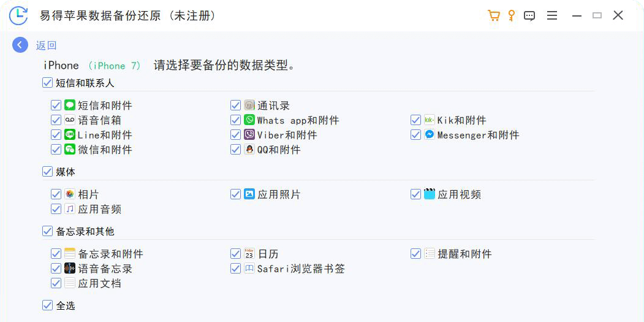Toggle the Safari浏览器书签 checkbox

[x=236, y=269]
